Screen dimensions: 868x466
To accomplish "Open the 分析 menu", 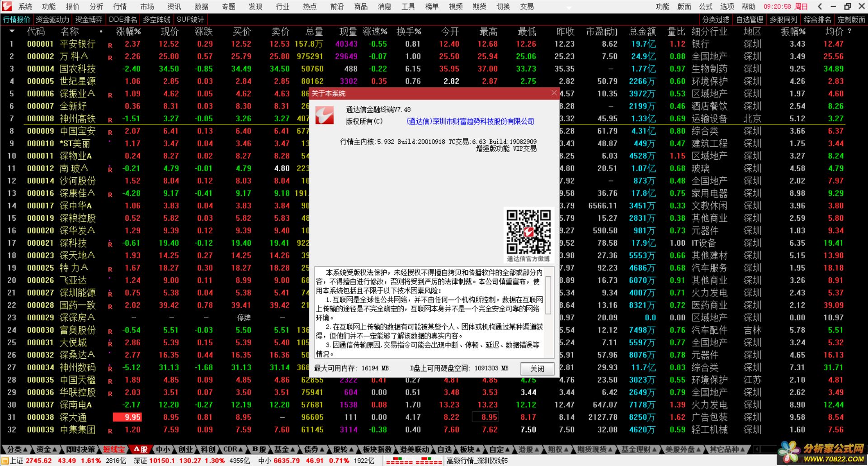I will [x=96, y=6].
